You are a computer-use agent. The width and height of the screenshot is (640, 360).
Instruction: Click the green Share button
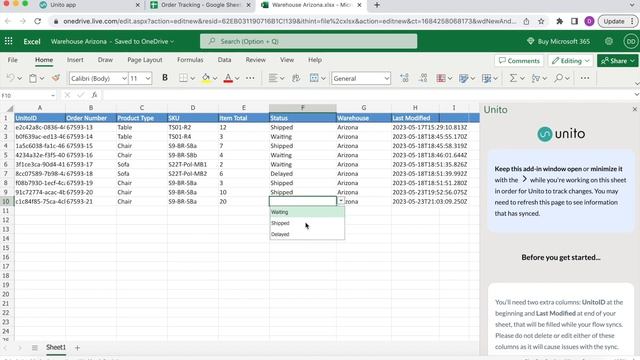618,61
